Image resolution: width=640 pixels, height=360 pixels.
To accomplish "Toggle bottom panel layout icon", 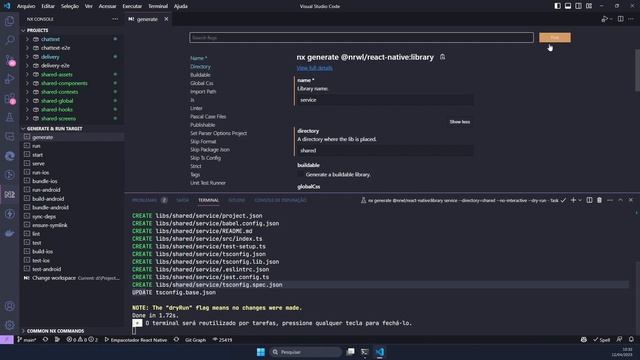I will [x=568, y=6].
